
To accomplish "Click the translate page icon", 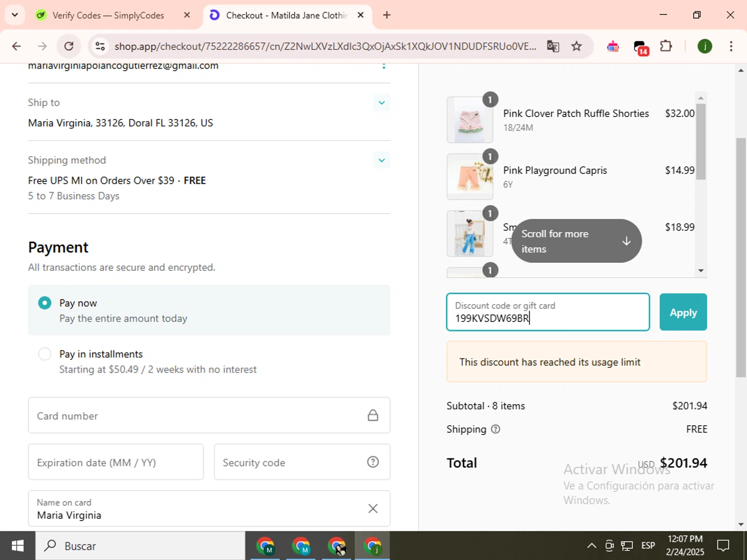I will pyautogui.click(x=553, y=46).
